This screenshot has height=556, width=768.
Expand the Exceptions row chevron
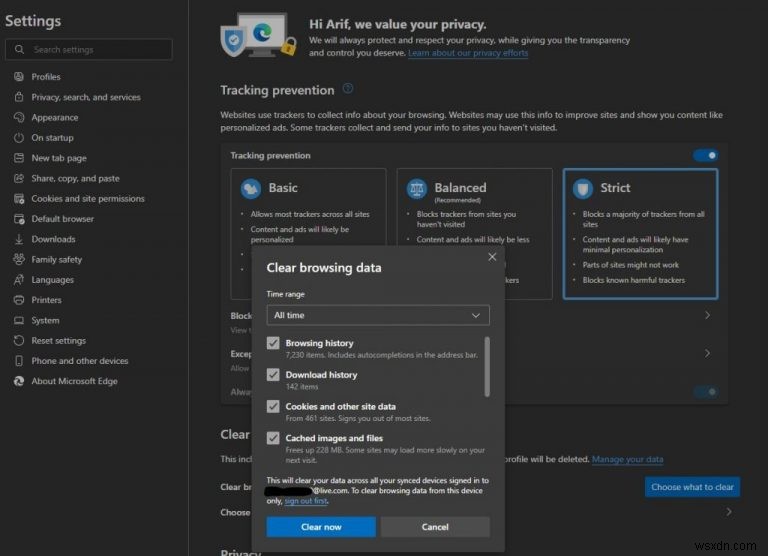click(x=707, y=353)
